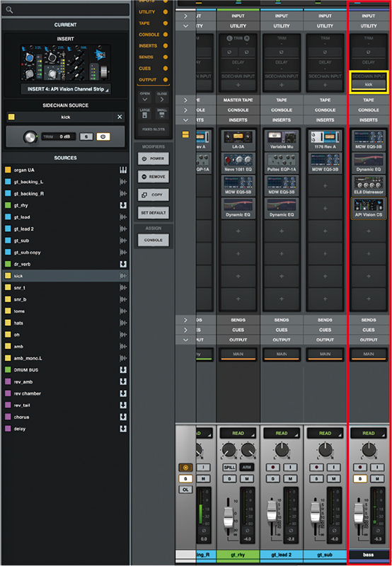The height and width of the screenshot is (566, 392).
Task: Click the REMOVE modifier button
Action: 154,176
